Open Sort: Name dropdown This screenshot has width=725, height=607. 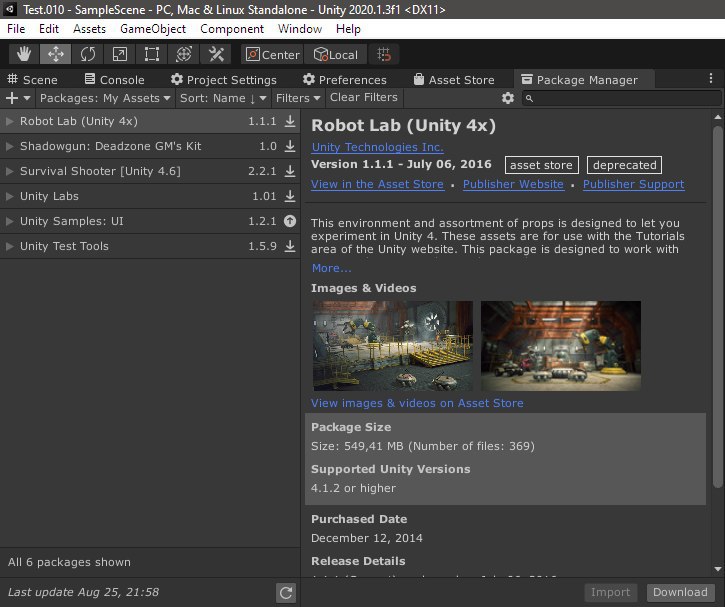[x=223, y=98]
